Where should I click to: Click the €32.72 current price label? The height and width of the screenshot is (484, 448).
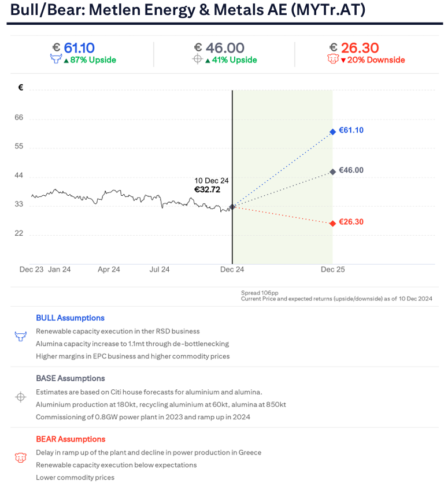(207, 189)
